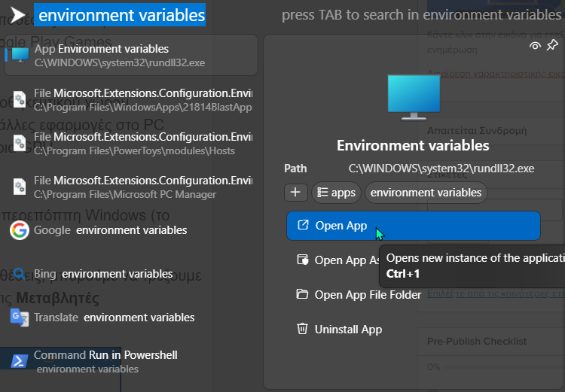Click the environment variables tag chip
This screenshot has width=565, height=392.
click(426, 193)
